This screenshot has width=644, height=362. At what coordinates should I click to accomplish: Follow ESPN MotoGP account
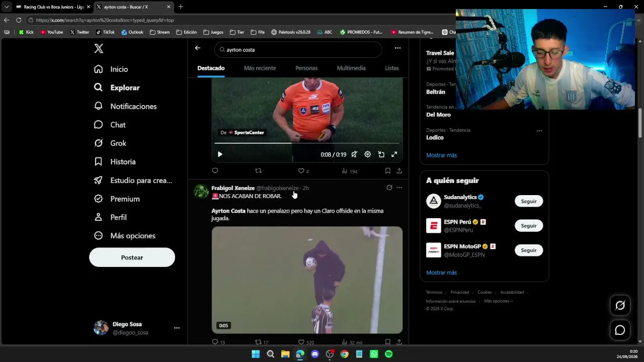[x=529, y=250]
